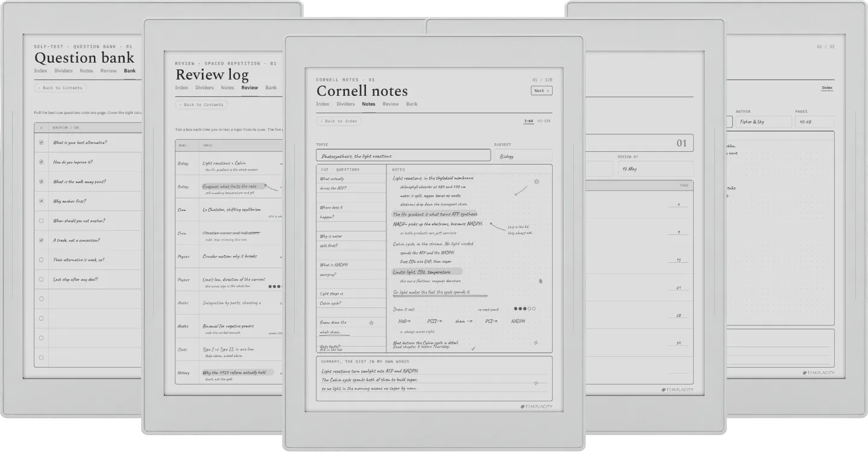Click the Review By field '12 May'
This screenshot has width=868, height=452.
point(655,168)
